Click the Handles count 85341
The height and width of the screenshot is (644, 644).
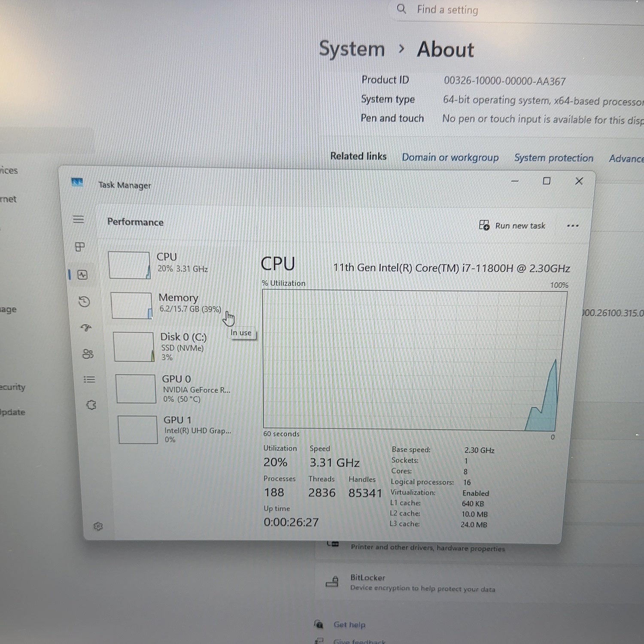click(365, 493)
